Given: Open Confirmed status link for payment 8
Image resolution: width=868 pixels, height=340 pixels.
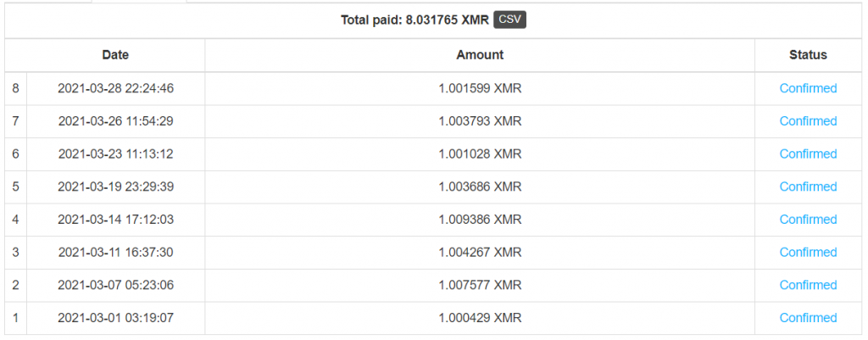Looking at the screenshot, I should click(808, 88).
